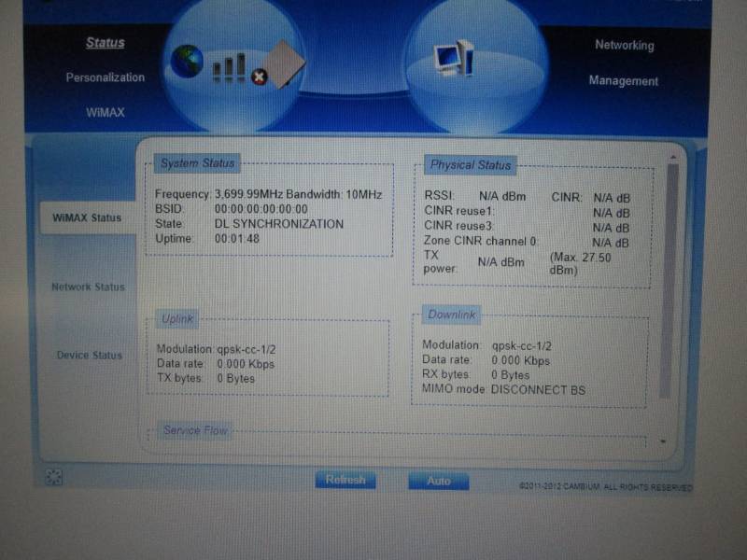Click the vertical scrollbar thumb
The width and height of the screenshot is (747, 560).
coord(669,281)
